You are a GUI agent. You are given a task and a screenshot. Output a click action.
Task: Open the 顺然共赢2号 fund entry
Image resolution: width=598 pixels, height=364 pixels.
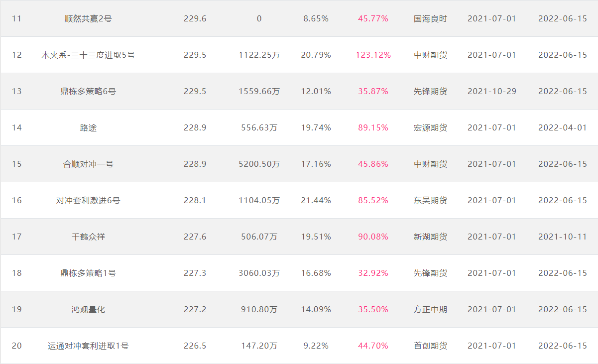pyautogui.click(x=88, y=18)
